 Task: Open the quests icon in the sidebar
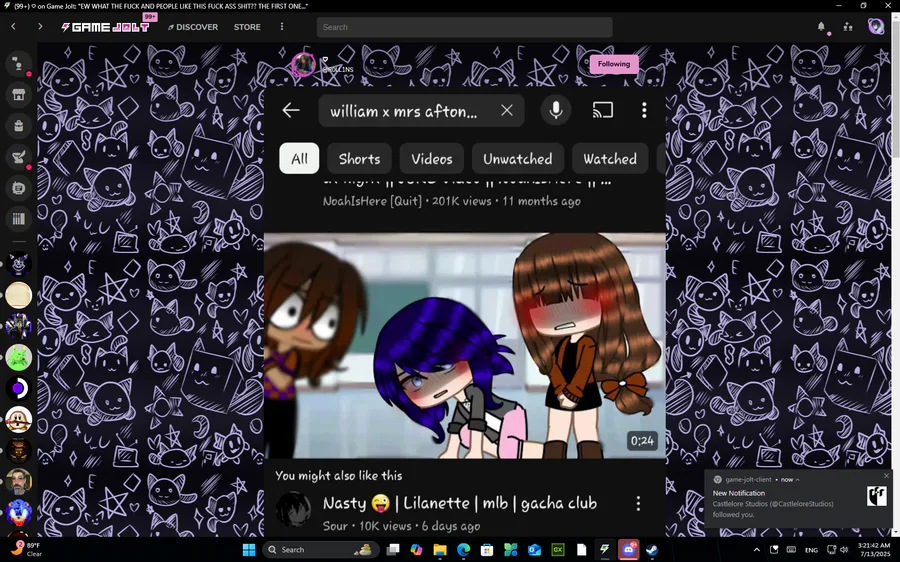coord(18,157)
